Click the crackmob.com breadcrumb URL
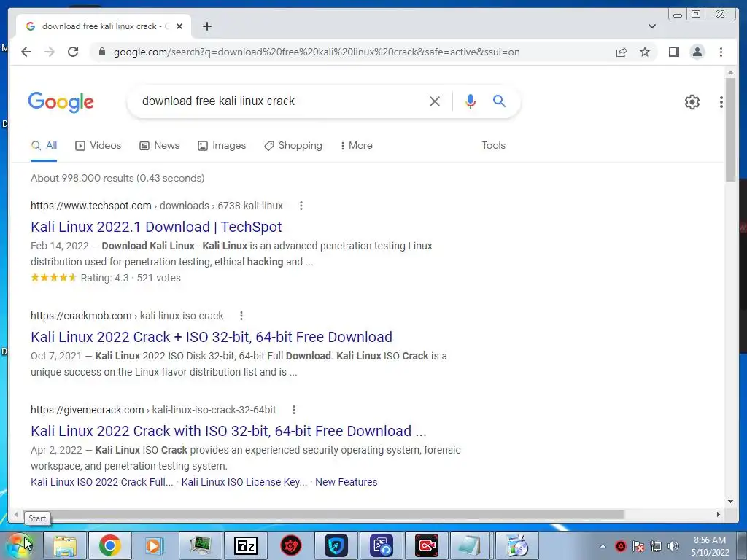 [x=127, y=316]
